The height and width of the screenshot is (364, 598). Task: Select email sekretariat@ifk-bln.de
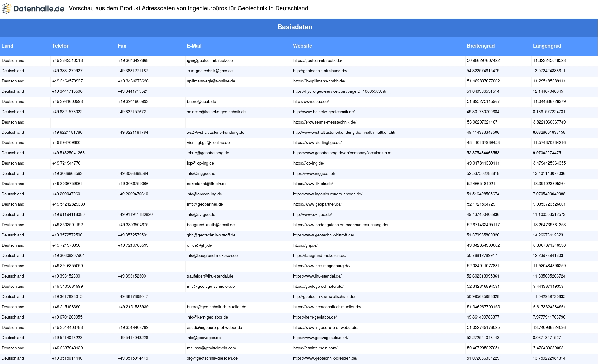[x=207, y=184]
